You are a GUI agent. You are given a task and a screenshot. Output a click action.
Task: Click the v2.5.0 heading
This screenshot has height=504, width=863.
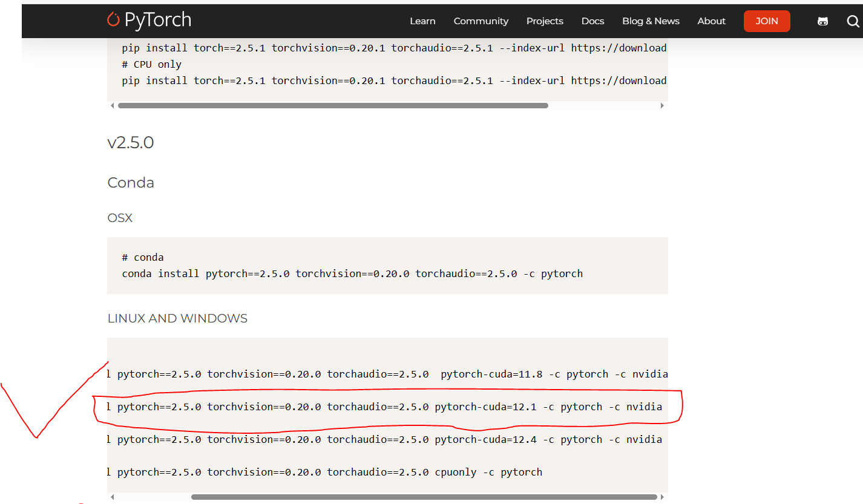pos(131,143)
